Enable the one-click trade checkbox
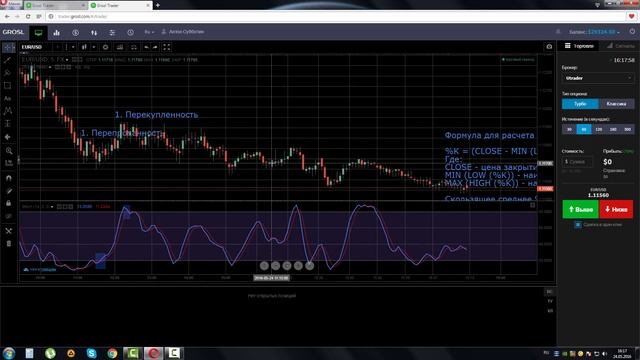The image size is (640, 360). tap(578, 225)
